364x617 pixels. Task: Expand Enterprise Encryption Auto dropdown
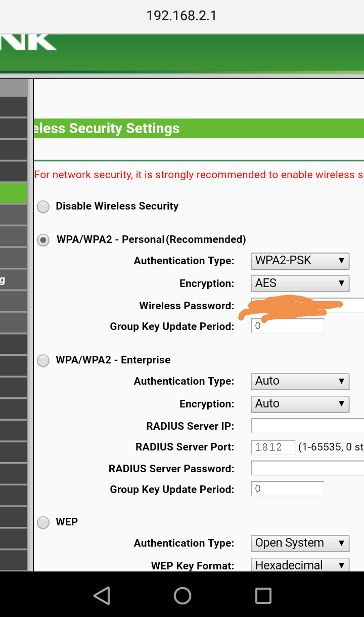tap(300, 404)
